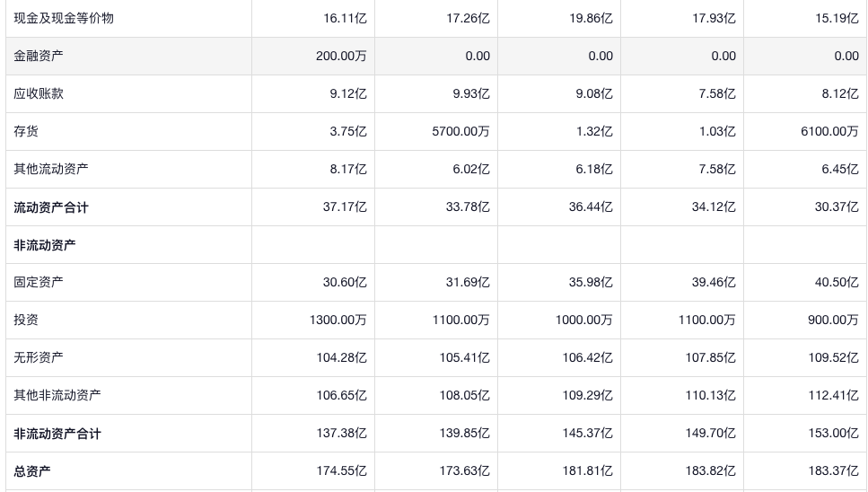Click the 37.17亿 current assets total
The width and height of the screenshot is (868, 492).
point(345,206)
